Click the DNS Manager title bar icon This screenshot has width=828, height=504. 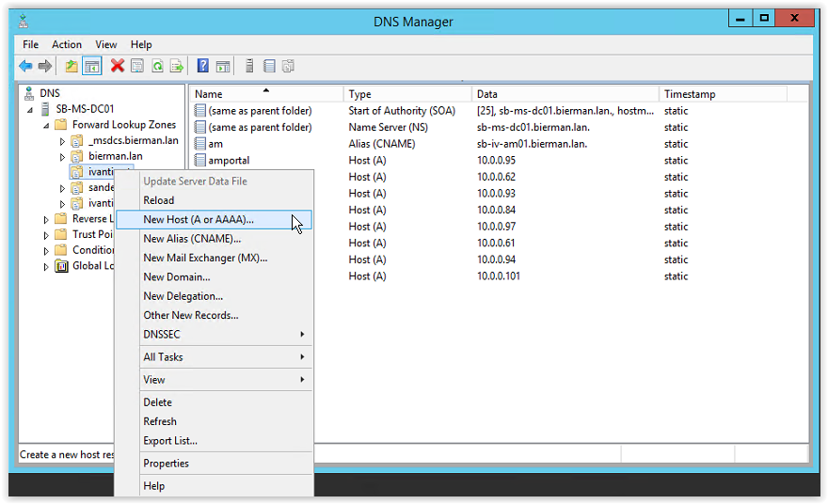coord(24,21)
